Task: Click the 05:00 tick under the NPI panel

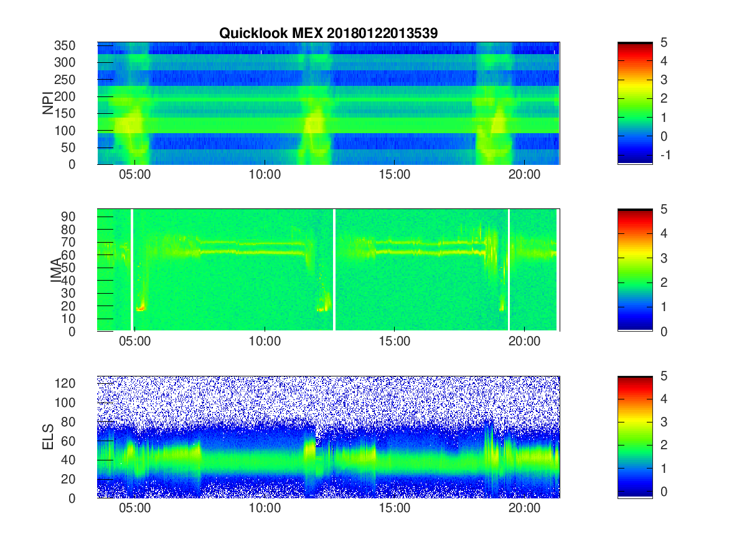Action: (135, 175)
